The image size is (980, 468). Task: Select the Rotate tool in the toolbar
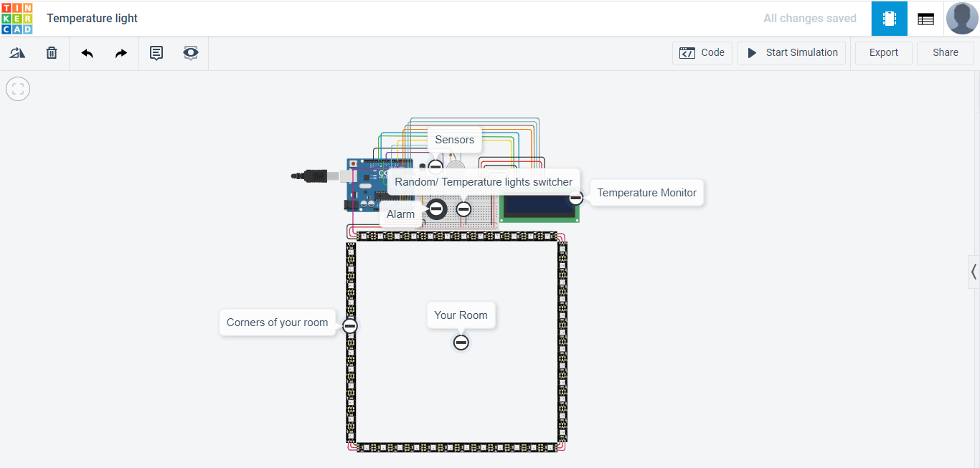[17, 52]
